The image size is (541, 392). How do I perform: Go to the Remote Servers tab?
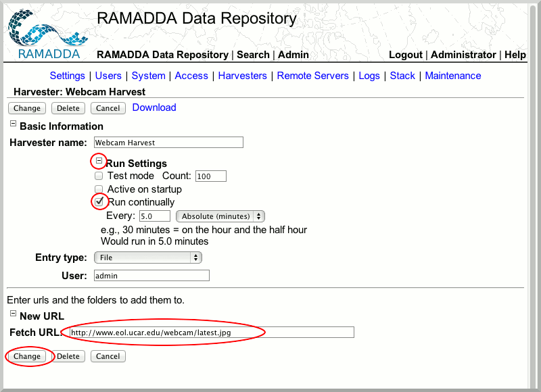[312, 76]
